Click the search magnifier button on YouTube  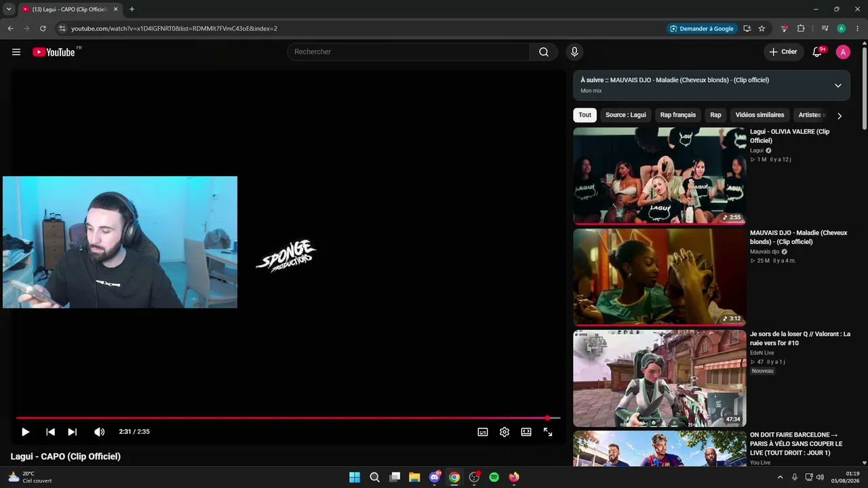(544, 52)
